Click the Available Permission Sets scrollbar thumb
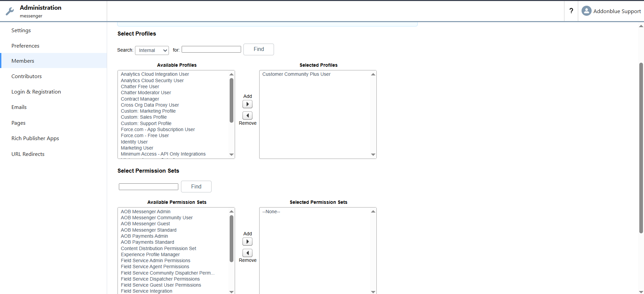This screenshot has height=294, width=644. click(231, 239)
